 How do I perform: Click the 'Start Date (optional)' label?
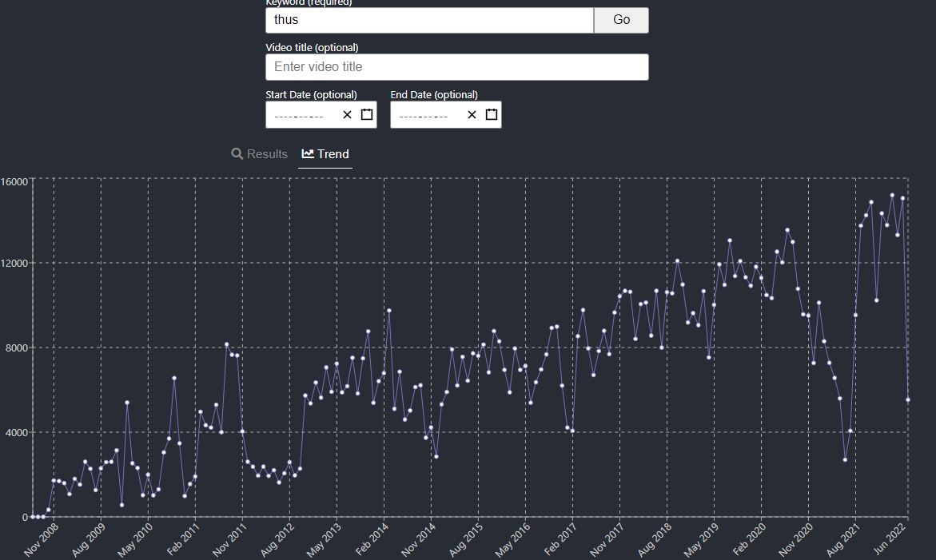coord(312,94)
